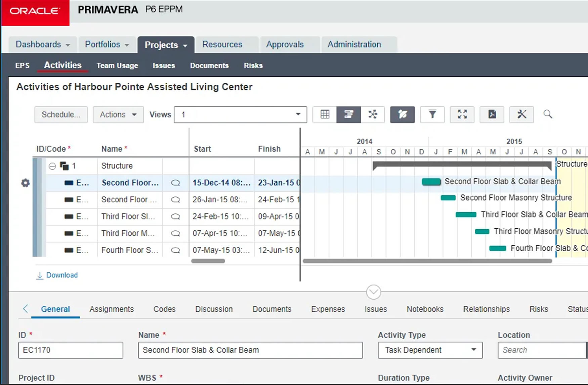
Task: Open discussion bubble for Second Floor Slab row
Action: click(175, 183)
